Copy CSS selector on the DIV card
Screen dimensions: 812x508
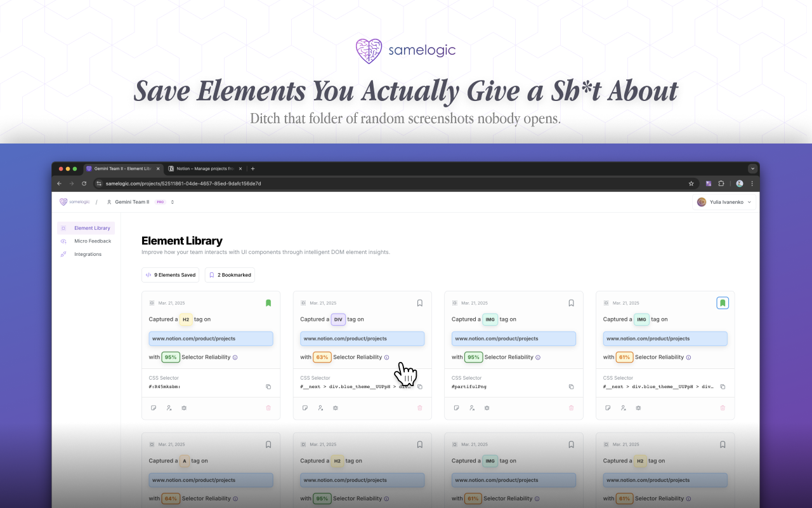419,387
